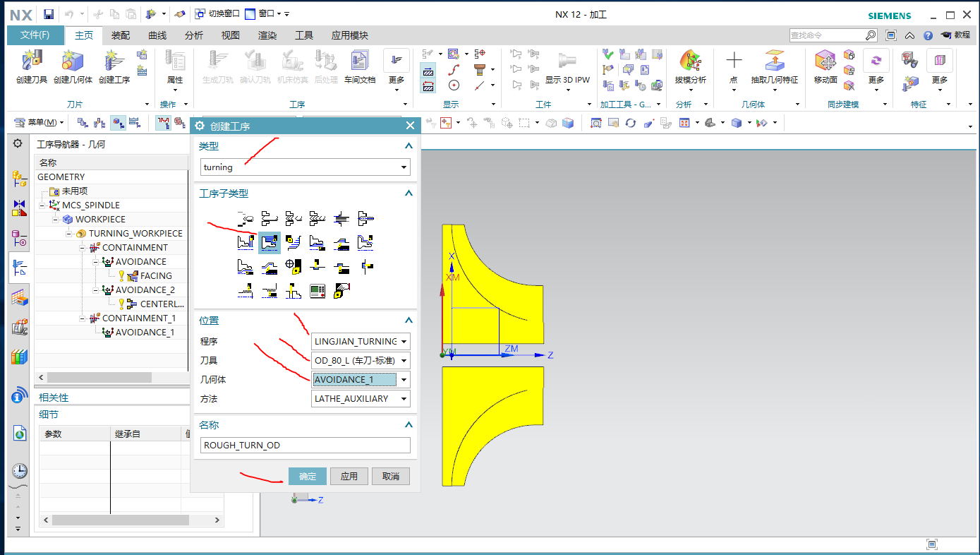Choose the THREAD_OD subtype icon
Viewport: 980px width, 555px height.
[x=246, y=290]
